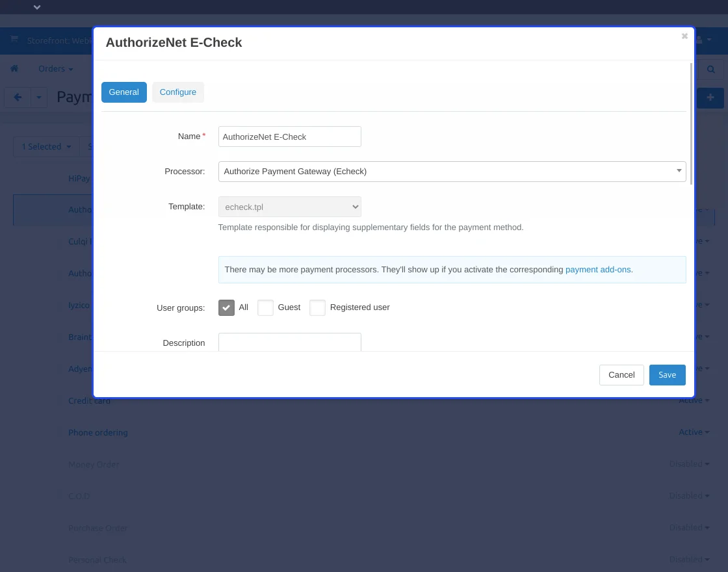
Task: Click the Cancel button
Action: pos(621,374)
